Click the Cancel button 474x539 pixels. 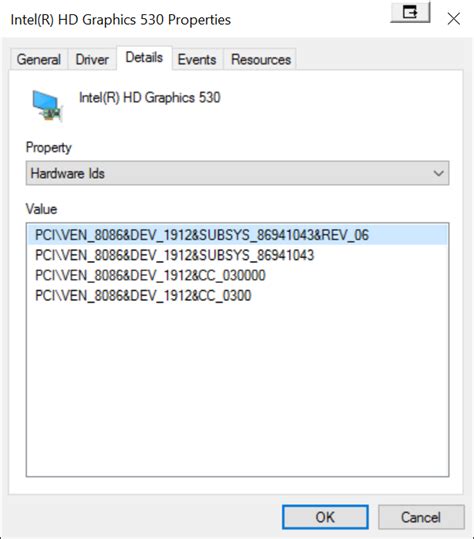(421, 517)
